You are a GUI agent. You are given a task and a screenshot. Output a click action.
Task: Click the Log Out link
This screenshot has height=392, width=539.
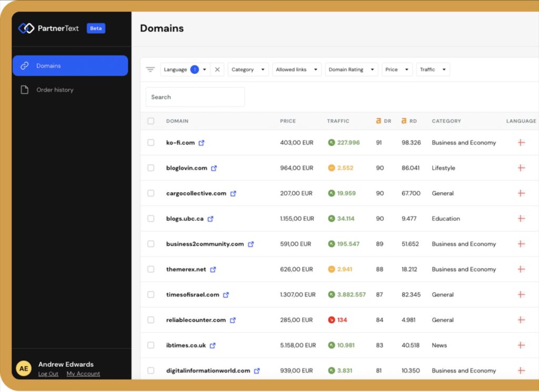click(48, 374)
